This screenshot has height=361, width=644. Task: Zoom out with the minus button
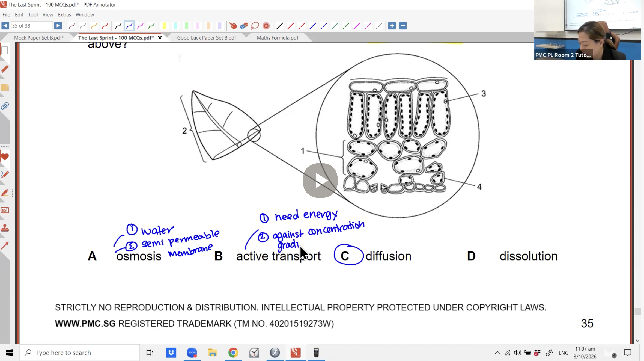tap(403, 26)
